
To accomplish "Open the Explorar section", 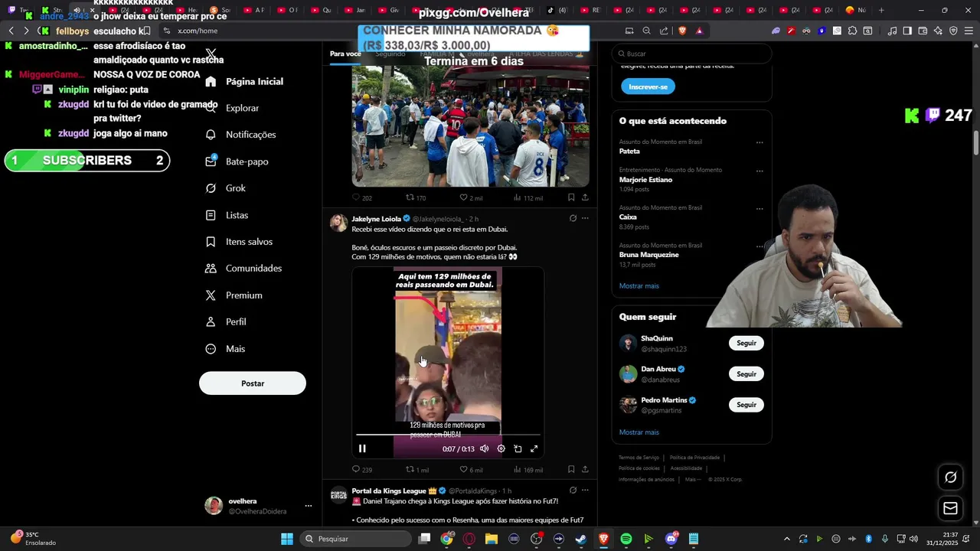I will (233, 108).
